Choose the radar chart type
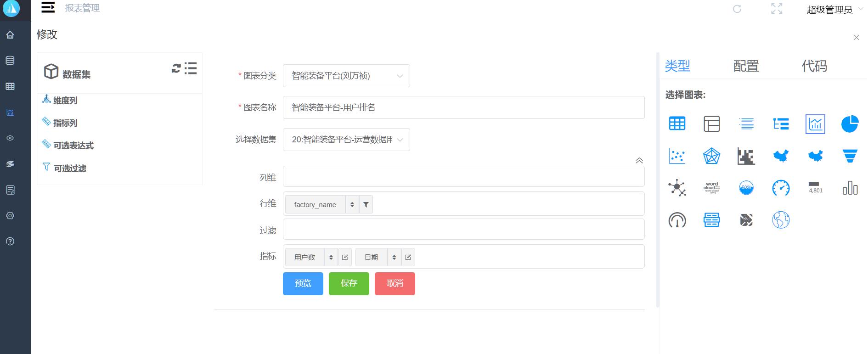The height and width of the screenshot is (354, 868). click(711, 156)
